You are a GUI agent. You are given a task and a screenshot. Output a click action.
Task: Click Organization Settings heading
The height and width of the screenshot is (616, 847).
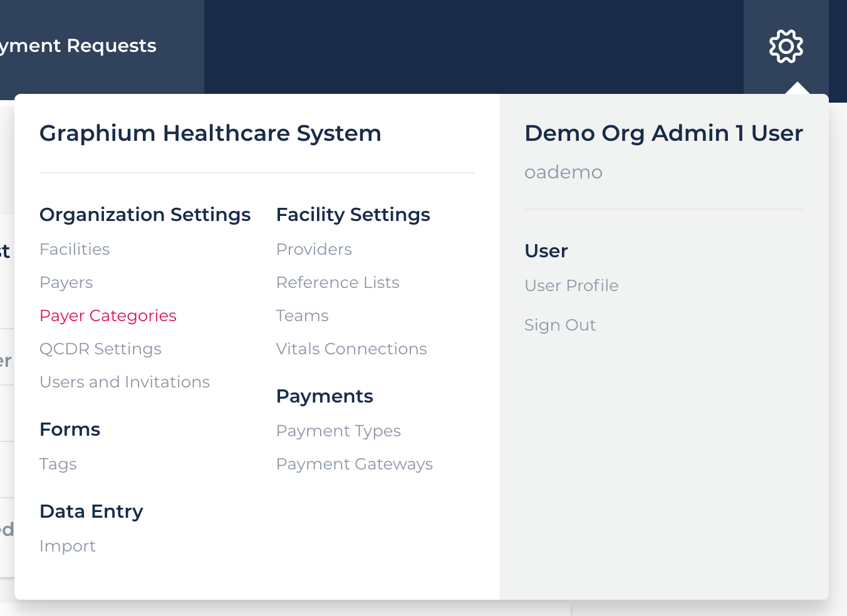point(145,215)
